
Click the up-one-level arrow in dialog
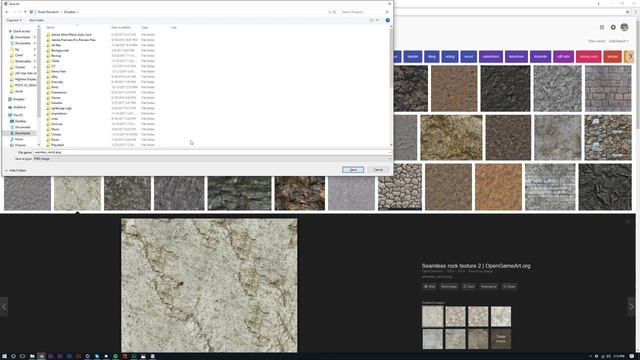click(x=25, y=12)
